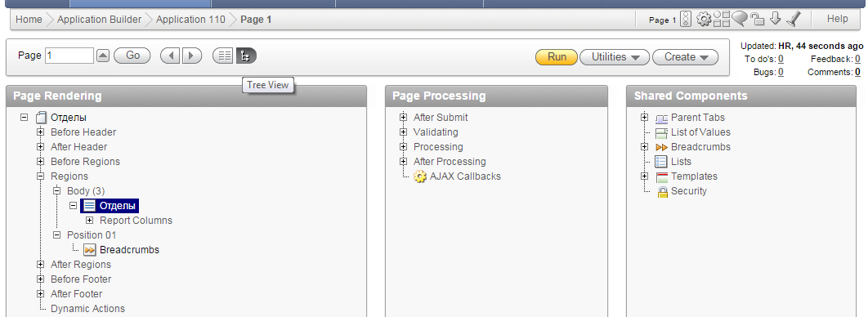
Task: Open Edit Application Properties gear icon
Action: click(704, 20)
